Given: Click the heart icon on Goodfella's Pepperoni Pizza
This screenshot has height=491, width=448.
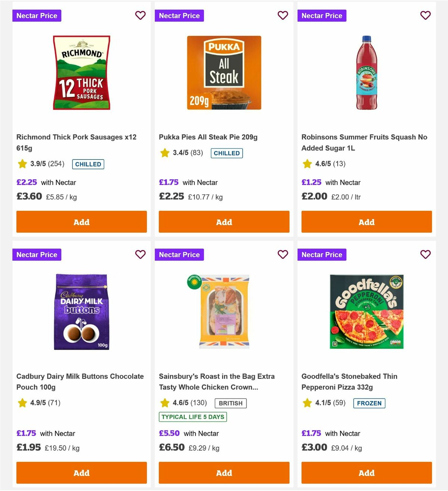Looking at the screenshot, I should 426,254.
